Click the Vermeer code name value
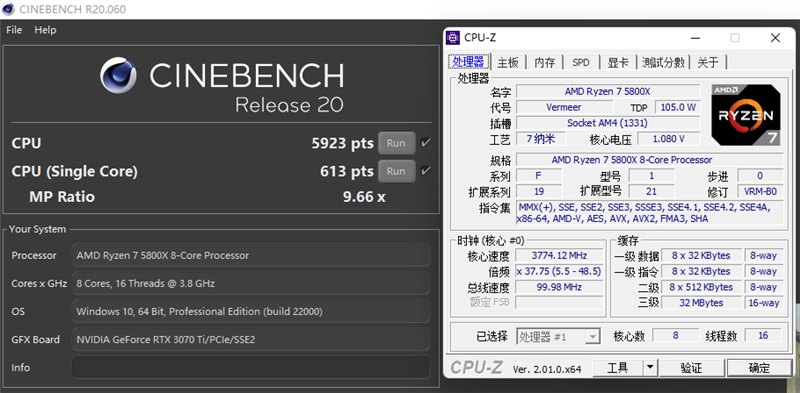This screenshot has height=393, width=800. pyautogui.click(x=564, y=107)
